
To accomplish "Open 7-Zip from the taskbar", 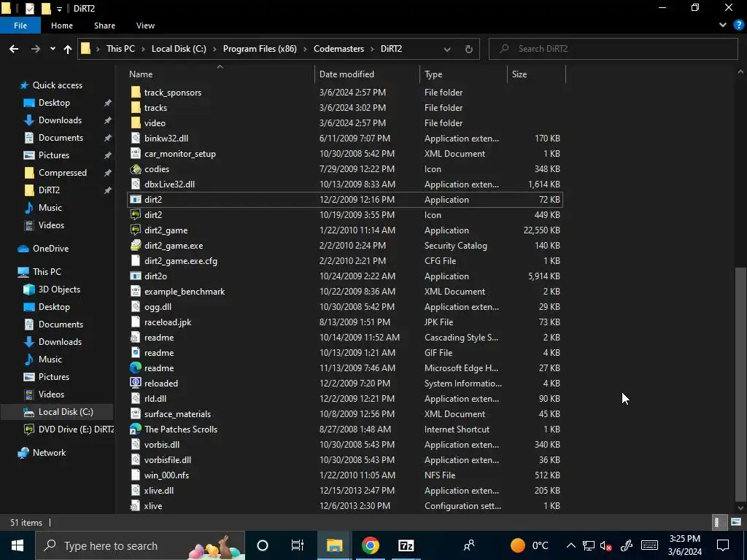I will tap(406, 545).
